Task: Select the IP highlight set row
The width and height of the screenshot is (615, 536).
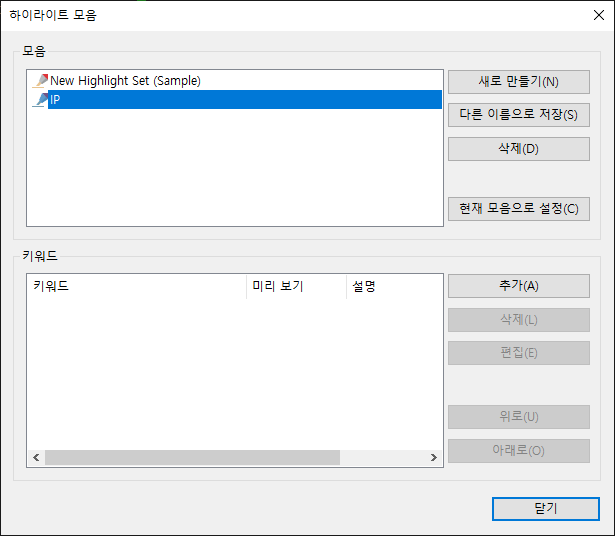Action: coord(245,100)
